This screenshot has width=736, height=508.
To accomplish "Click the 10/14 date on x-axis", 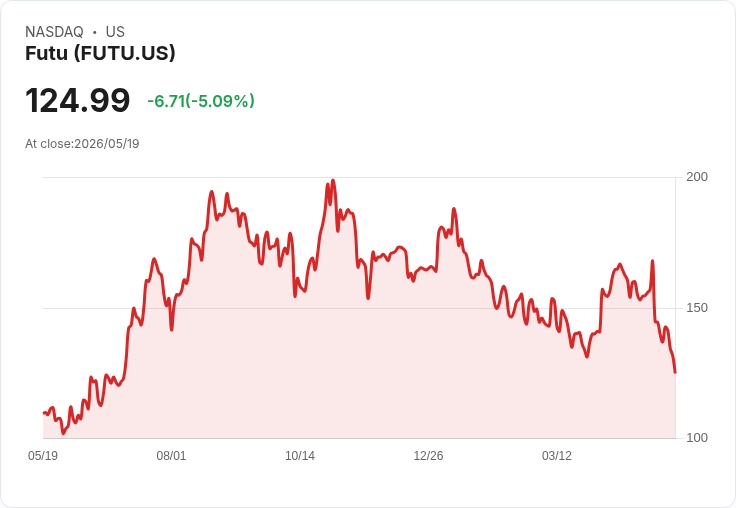I will pyautogui.click(x=300, y=456).
